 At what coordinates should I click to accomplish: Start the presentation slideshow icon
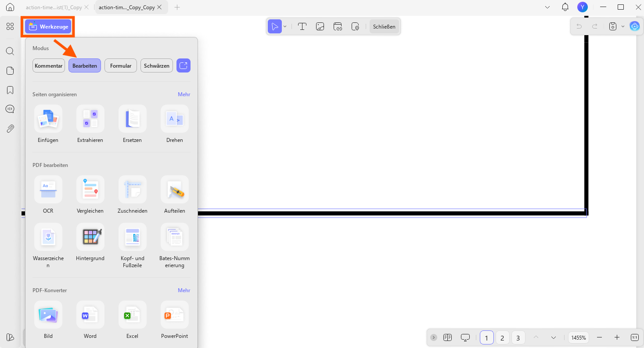[465, 337]
